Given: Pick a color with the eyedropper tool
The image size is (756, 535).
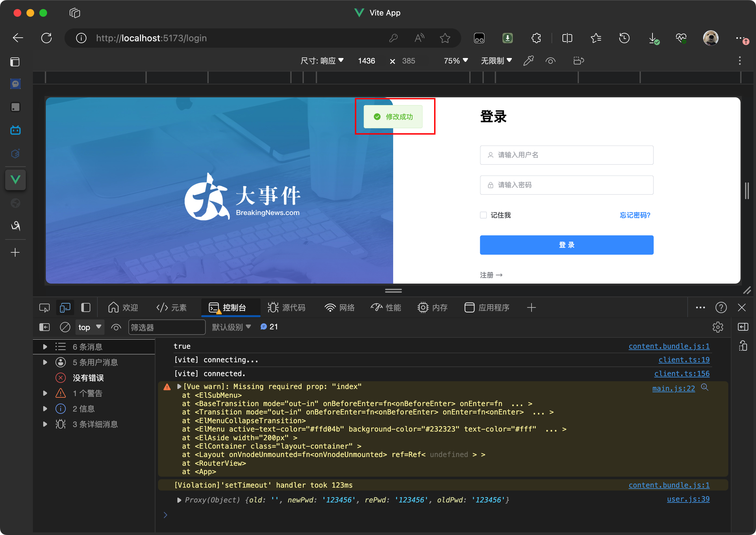Looking at the screenshot, I should [x=528, y=60].
